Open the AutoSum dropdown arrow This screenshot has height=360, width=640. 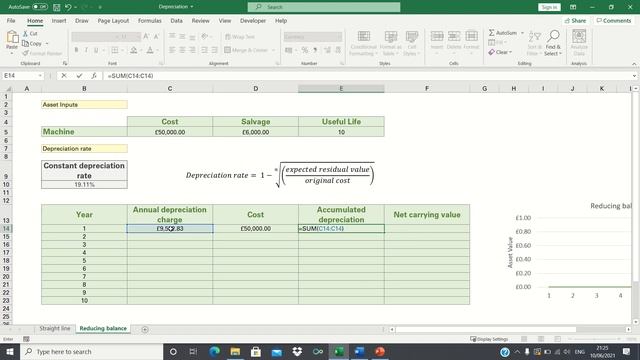[x=522, y=33]
